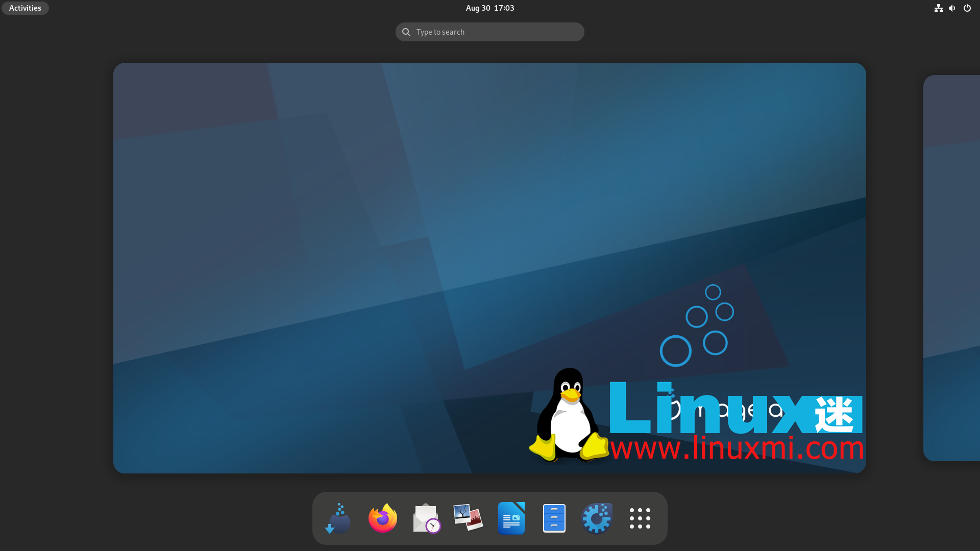Open Evolution mail and calendar app
Image resolution: width=980 pixels, height=551 pixels.
click(x=426, y=518)
